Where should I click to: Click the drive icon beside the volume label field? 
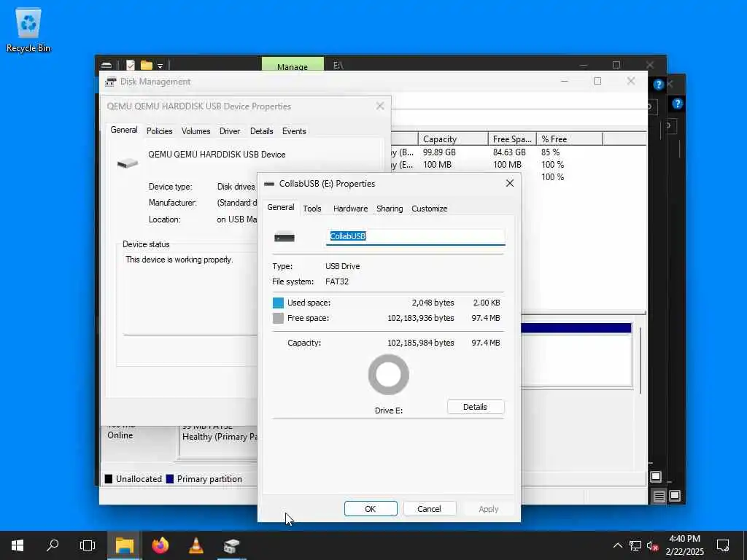(285, 237)
